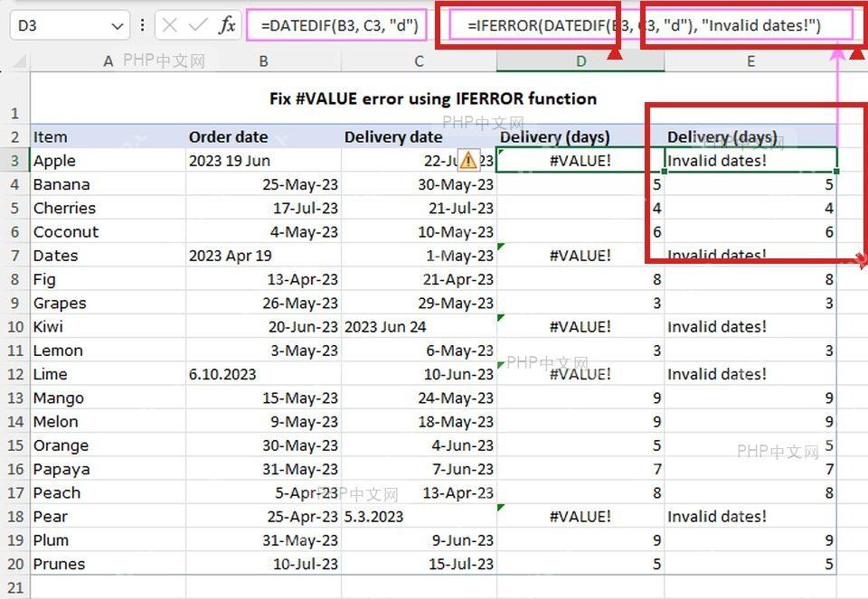Select the 'Prunes' cell
Viewport: 868px width, 599px height.
click(x=108, y=564)
